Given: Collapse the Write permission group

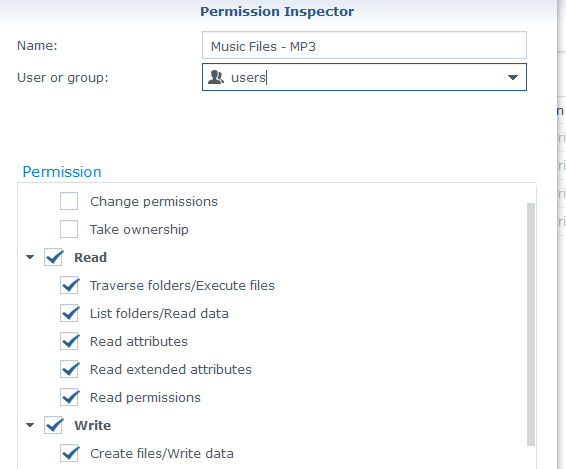Looking at the screenshot, I should coord(30,425).
